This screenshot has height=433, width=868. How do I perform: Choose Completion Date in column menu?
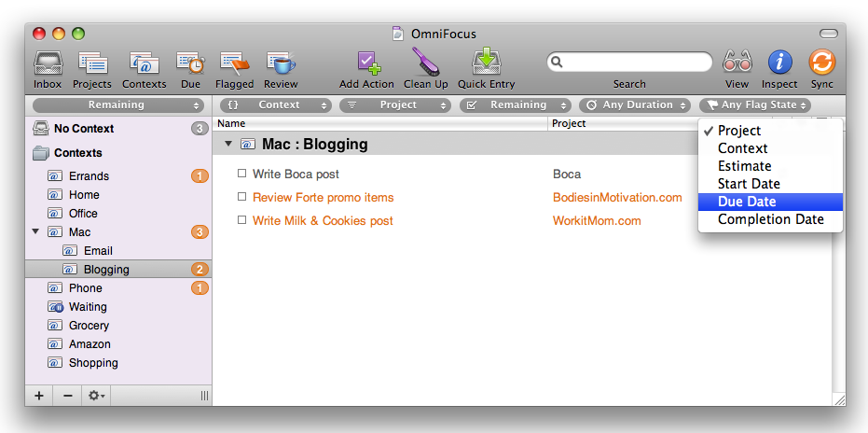tap(770, 219)
